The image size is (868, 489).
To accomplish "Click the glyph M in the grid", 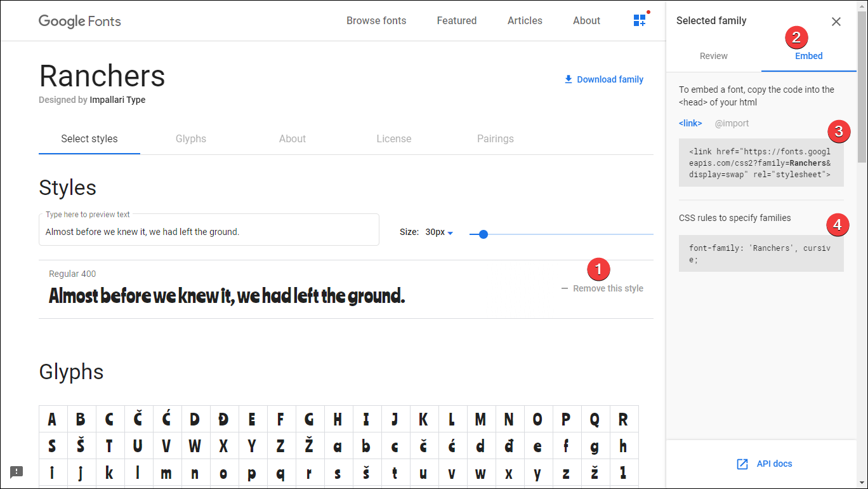I will pos(481,419).
